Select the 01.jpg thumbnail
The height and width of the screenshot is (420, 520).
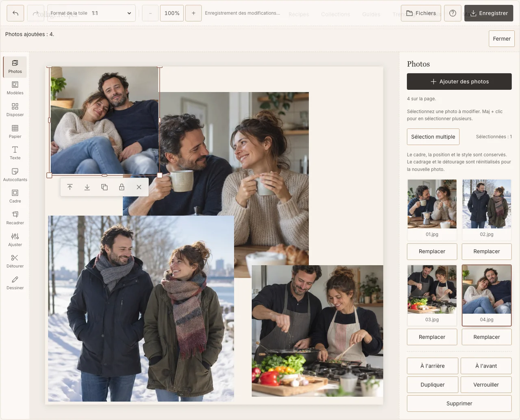[x=432, y=209]
